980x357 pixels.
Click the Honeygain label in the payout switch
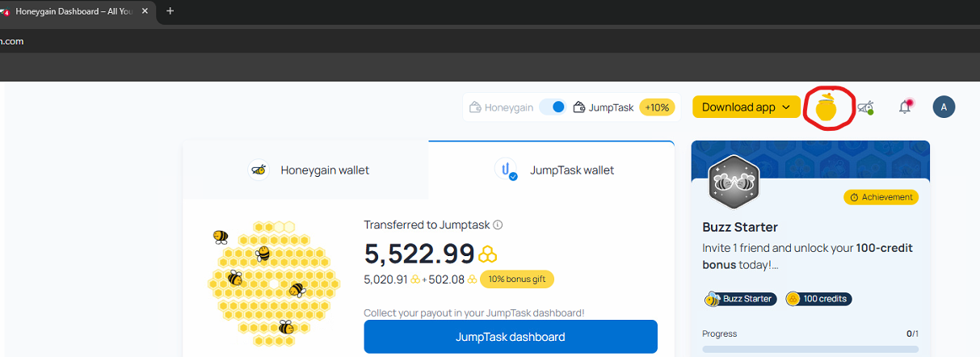pos(508,107)
